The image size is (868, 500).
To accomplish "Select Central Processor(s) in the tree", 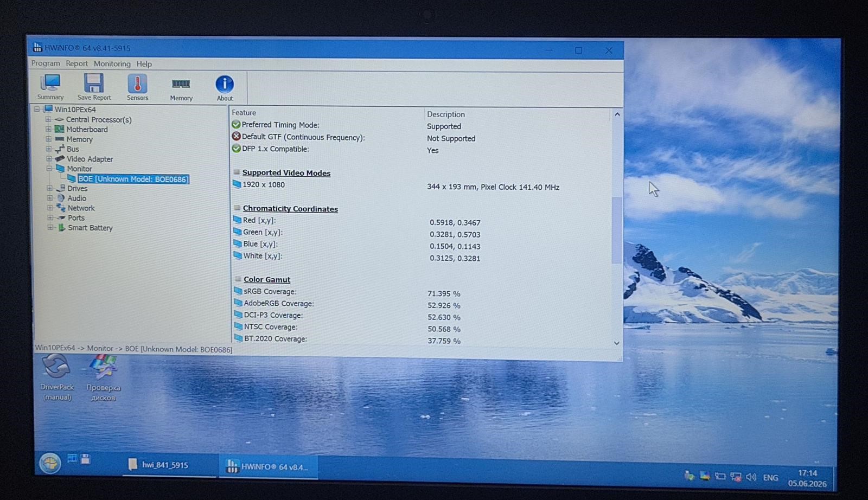I will click(x=99, y=120).
